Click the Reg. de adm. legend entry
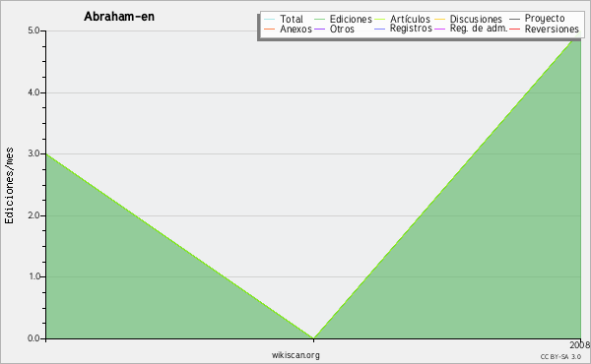Image resolution: width=591 pixels, height=364 pixels. [x=479, y=29]
